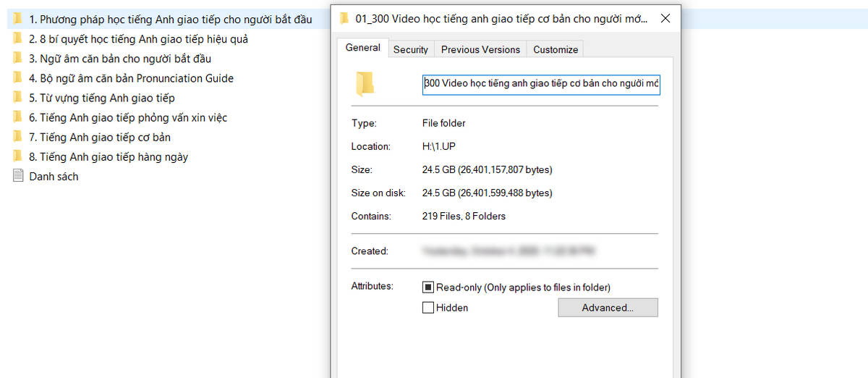The width and height of the screenshot is (868, 378).
Task: Select 8. Tiếng Anh giao tiếp hàng ngày
Action: click(x=109, y=156)
